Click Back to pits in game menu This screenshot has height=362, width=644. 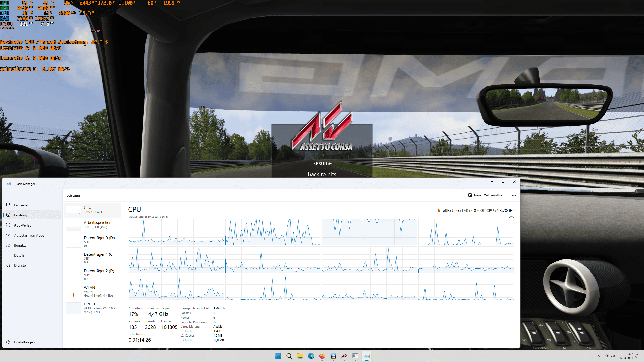tap(322, 174)
